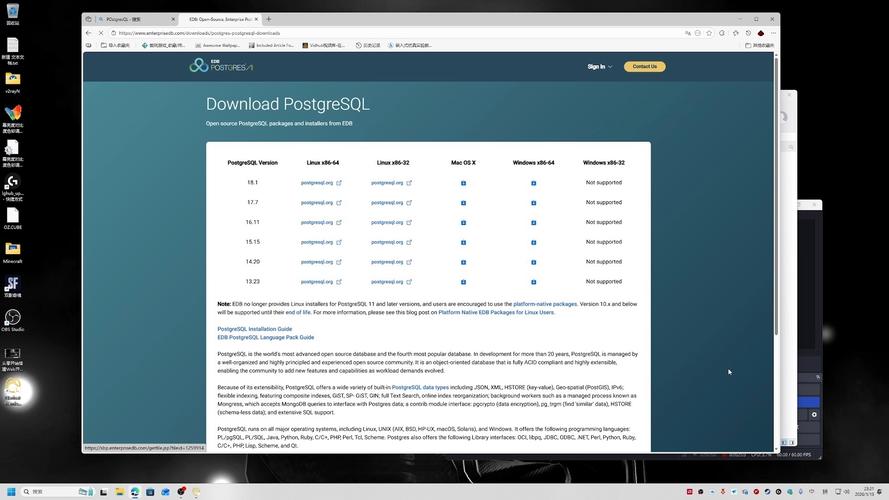
Task: Open EDB PostgreSQL Language Pack Guide
Action: coord(265,337)
